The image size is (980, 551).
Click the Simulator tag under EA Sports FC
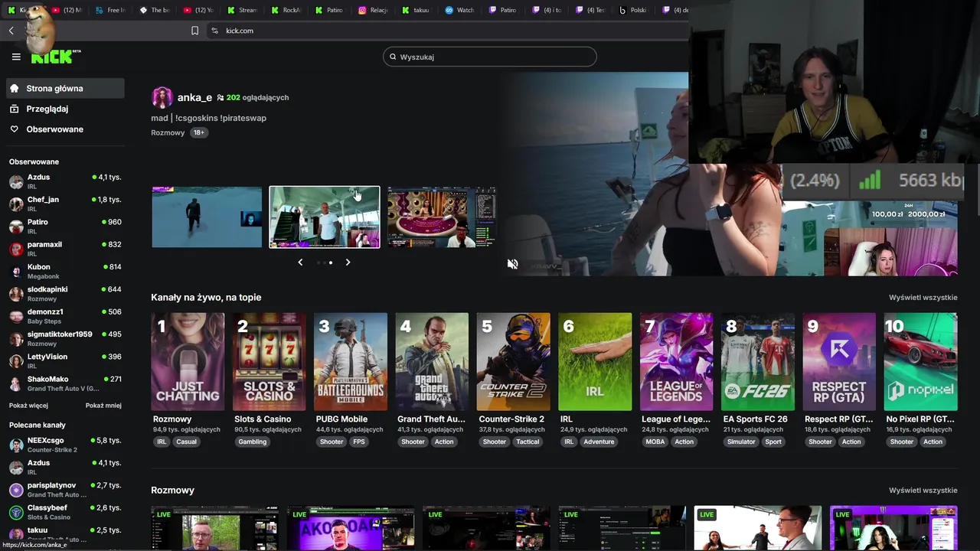coord(741,442)
